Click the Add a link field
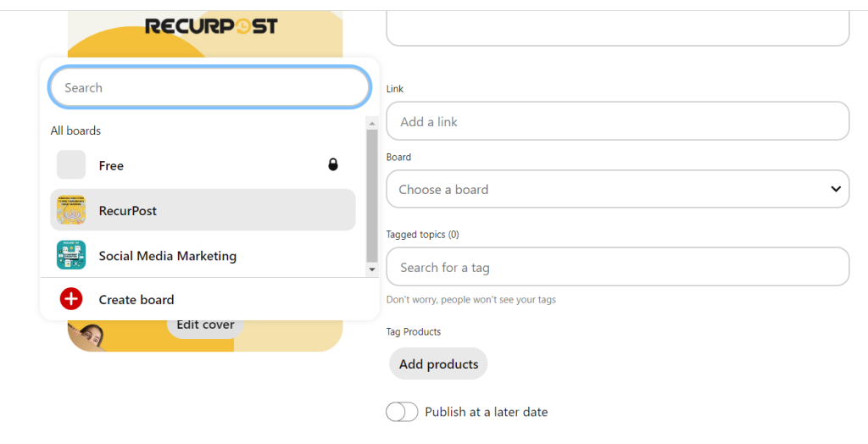The width and height of the screenshot is (868, 444). click(x=618, y=120)
